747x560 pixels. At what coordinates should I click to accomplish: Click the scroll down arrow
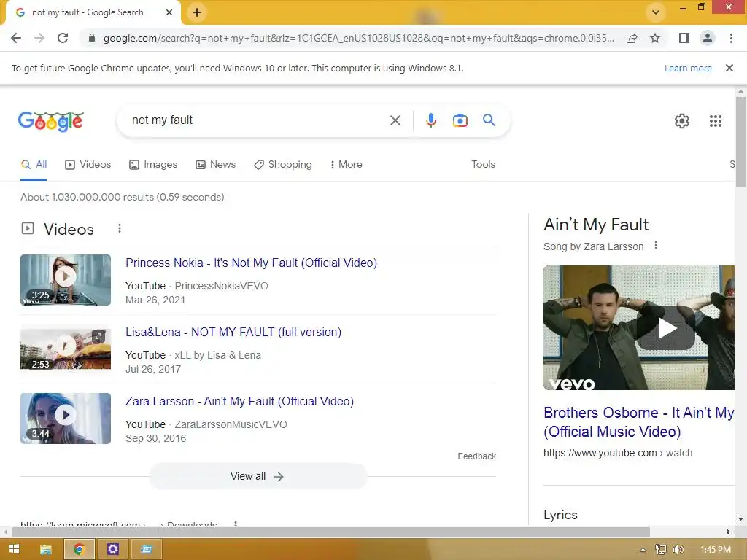(x=740, y=519)
